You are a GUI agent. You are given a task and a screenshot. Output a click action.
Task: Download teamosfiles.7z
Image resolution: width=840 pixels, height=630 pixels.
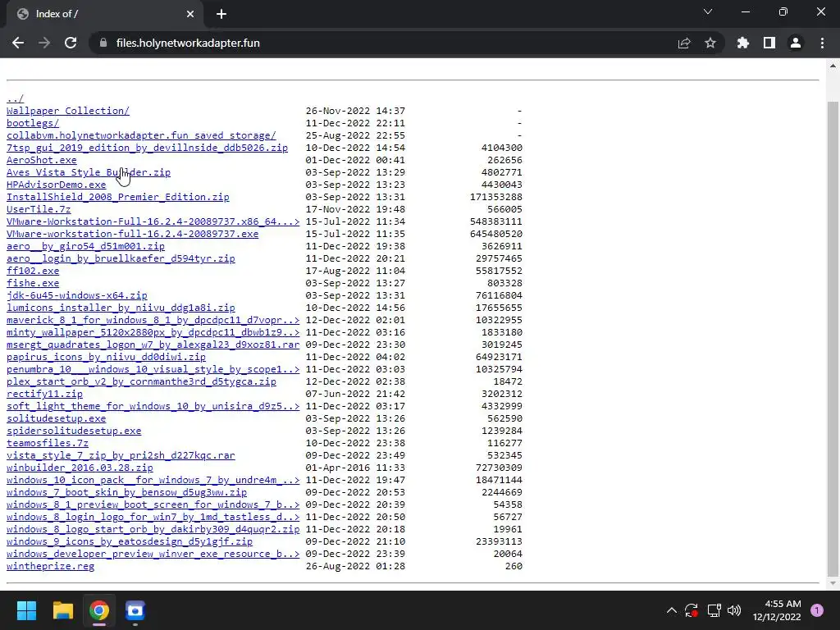coord(48,444)
